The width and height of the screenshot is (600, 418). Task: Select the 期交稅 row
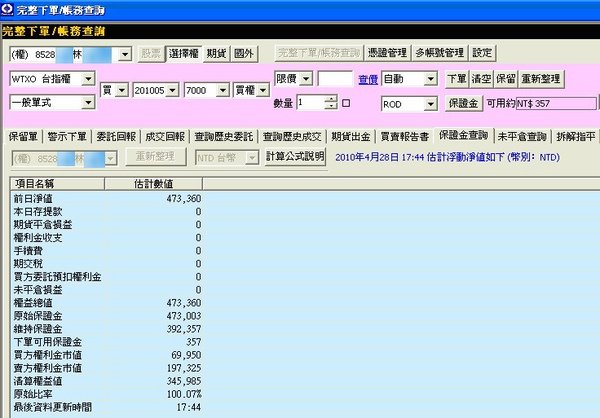click(106, 264)
